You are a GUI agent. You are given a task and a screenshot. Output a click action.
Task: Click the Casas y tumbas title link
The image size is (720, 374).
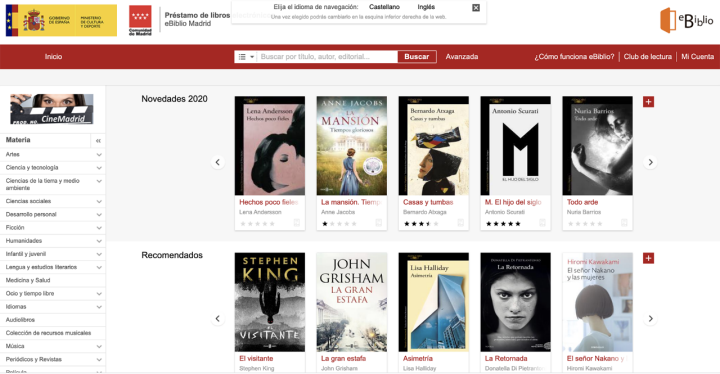(x=428, y=202)
